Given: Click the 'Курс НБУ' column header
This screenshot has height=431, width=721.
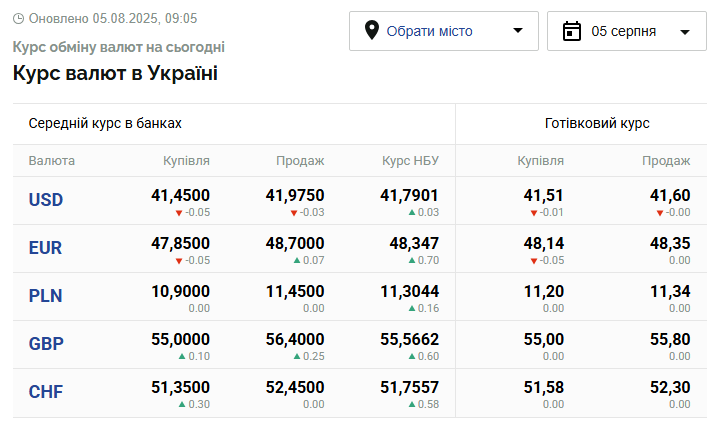Looking at the screenshot, I should pyautogui.click(x=410, y=161).
